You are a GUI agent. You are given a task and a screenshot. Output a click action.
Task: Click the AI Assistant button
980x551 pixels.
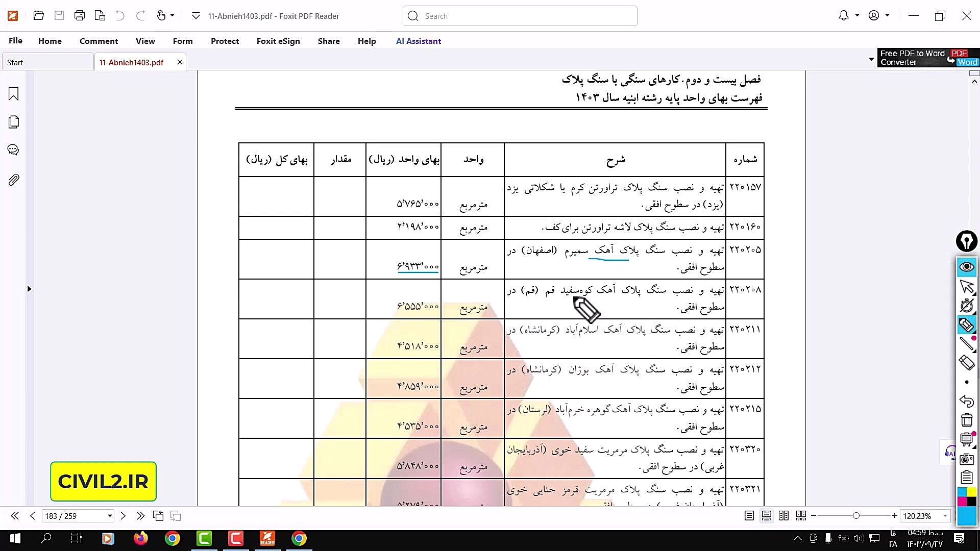(418, 41)
